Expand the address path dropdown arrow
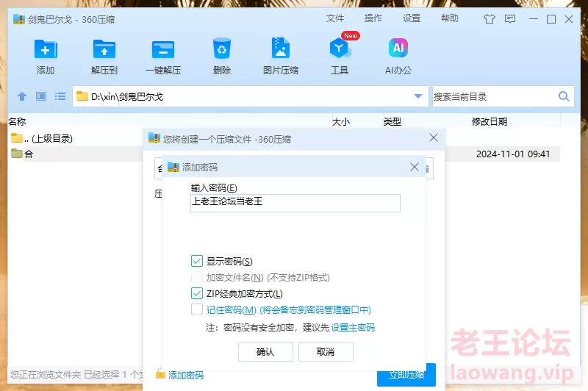Viewport: 588px width, 391px height. click(418, 96)
